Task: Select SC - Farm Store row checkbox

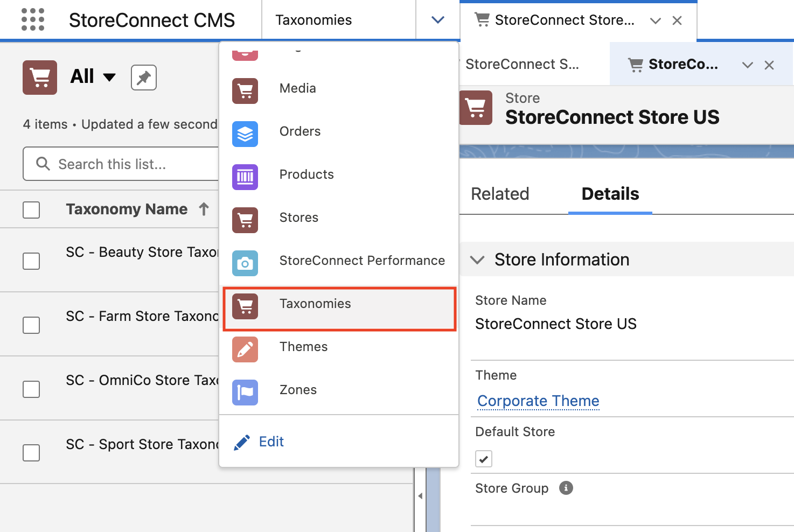Action: [31, 325]
